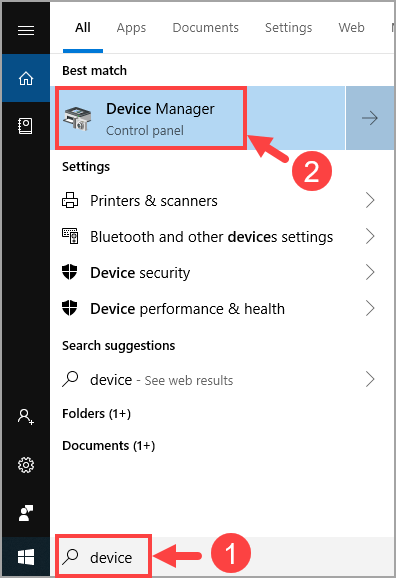The height and width of the screenshot is (578, 396).
Task: Click the Device Manager icon
Action: point(77,118)
